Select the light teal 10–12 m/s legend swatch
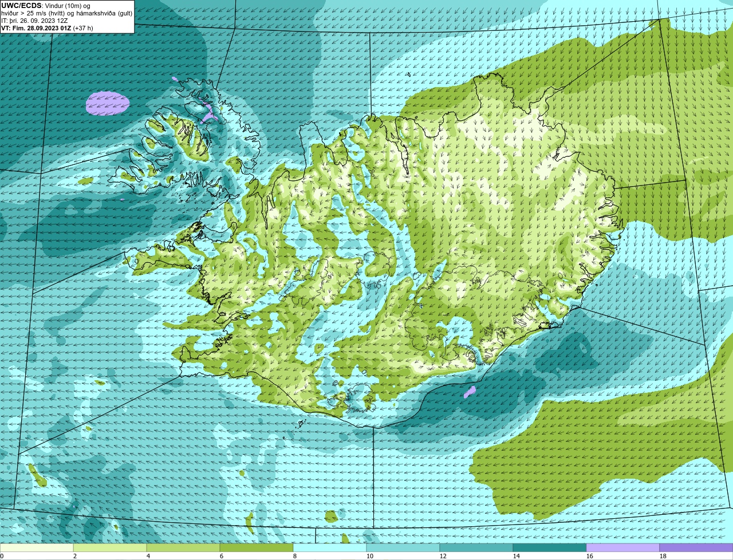 [403, 547]
